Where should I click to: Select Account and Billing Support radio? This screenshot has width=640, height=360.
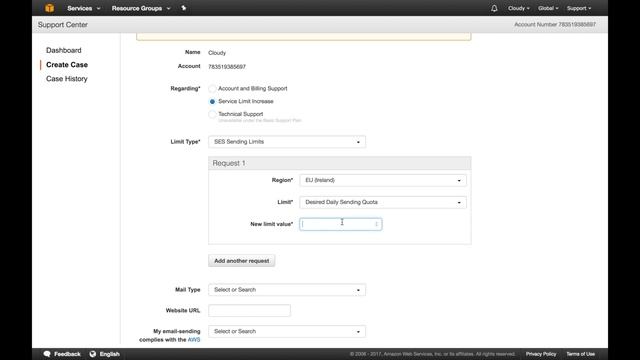(212, 89)
